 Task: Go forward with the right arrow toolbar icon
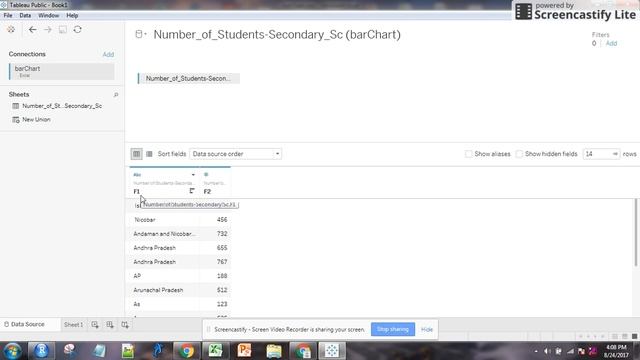(48, 29)
